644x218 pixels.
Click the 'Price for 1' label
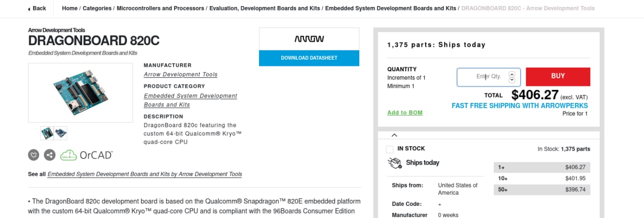click(x=575, y=114)
